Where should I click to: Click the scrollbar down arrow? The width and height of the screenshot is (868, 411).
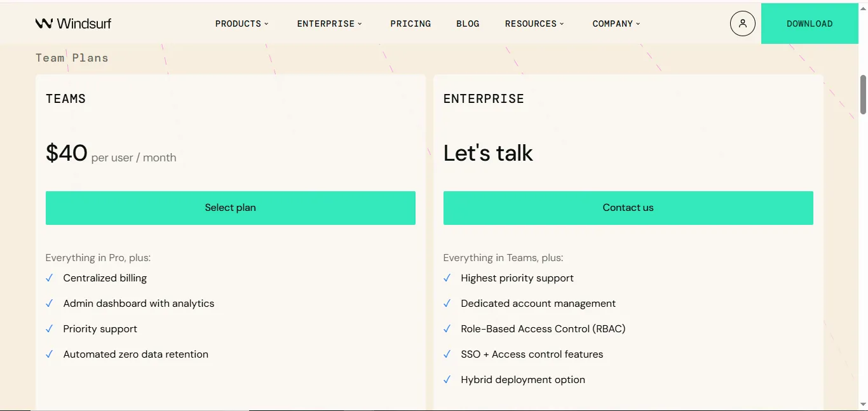(863, 405)
